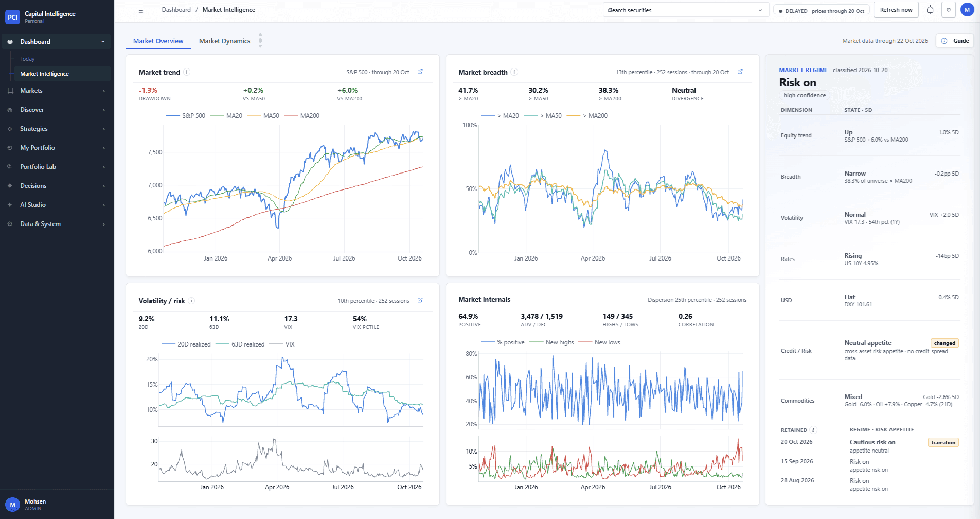Switch to the Market Overview tab
The image size is (980, 519).
(158, 41)
